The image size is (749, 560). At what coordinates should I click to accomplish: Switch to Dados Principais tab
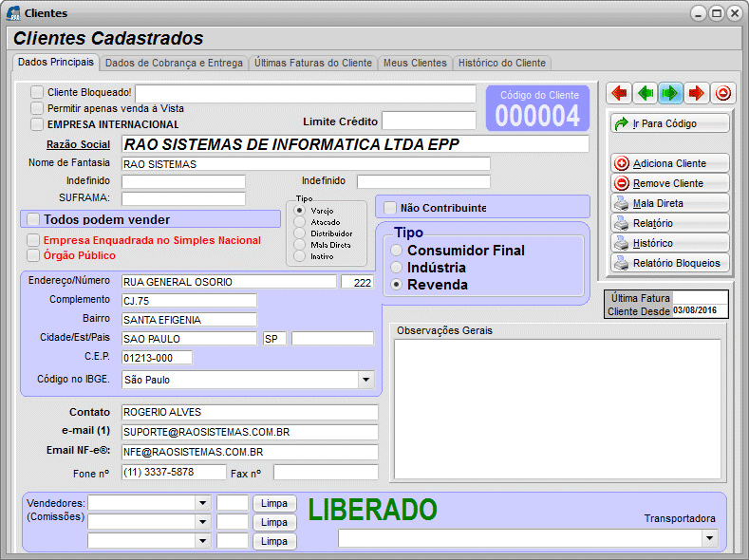click(x=56, y=62)
